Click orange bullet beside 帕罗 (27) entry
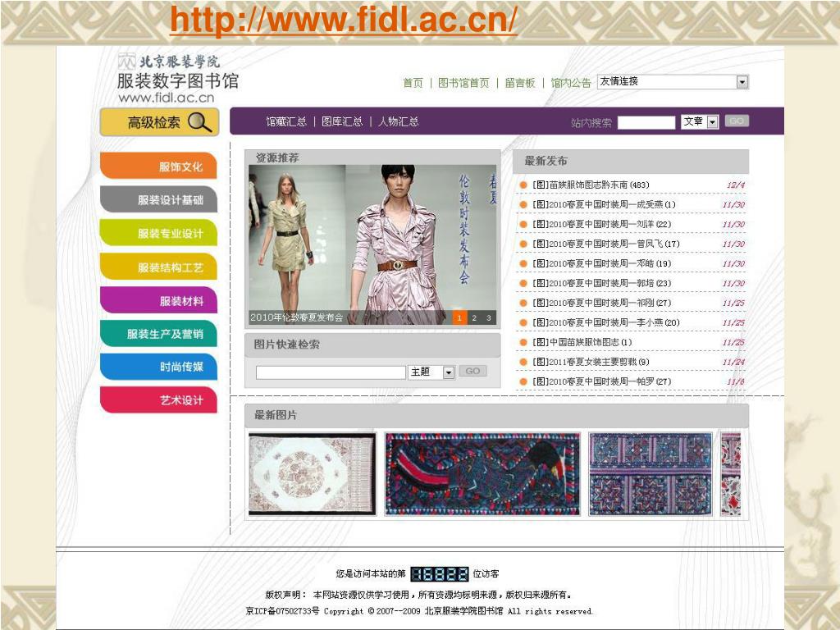The width and height of the screenshot is (840, 630). pyautogui.click(x=523, y=382)
